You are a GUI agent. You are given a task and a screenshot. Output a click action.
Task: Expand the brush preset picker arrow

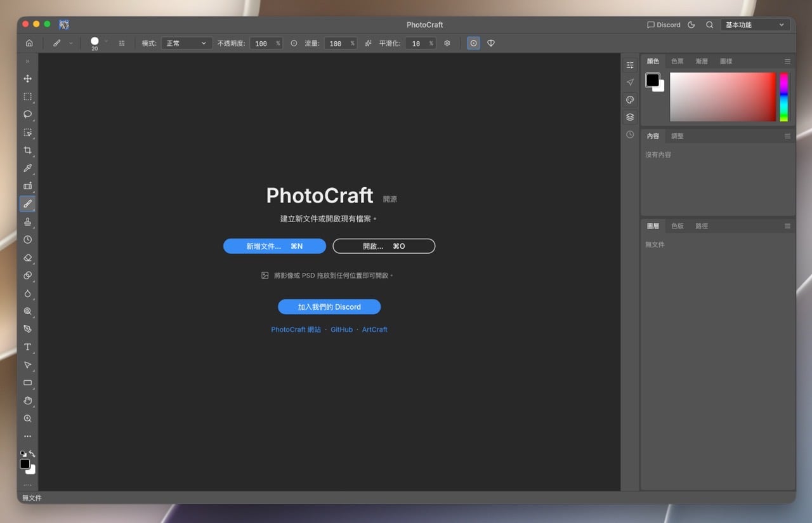click(x=106, y=41)
